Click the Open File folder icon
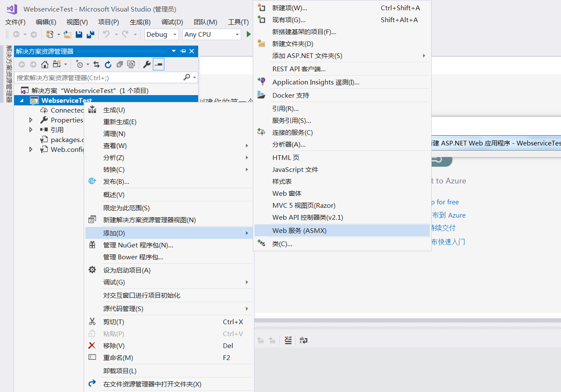561x392 pixels. 67,35
